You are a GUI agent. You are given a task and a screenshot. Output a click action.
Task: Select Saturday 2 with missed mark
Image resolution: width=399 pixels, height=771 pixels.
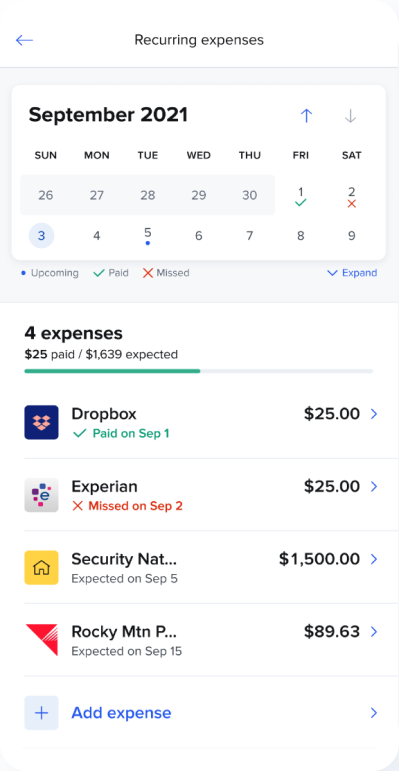point(351,196)
